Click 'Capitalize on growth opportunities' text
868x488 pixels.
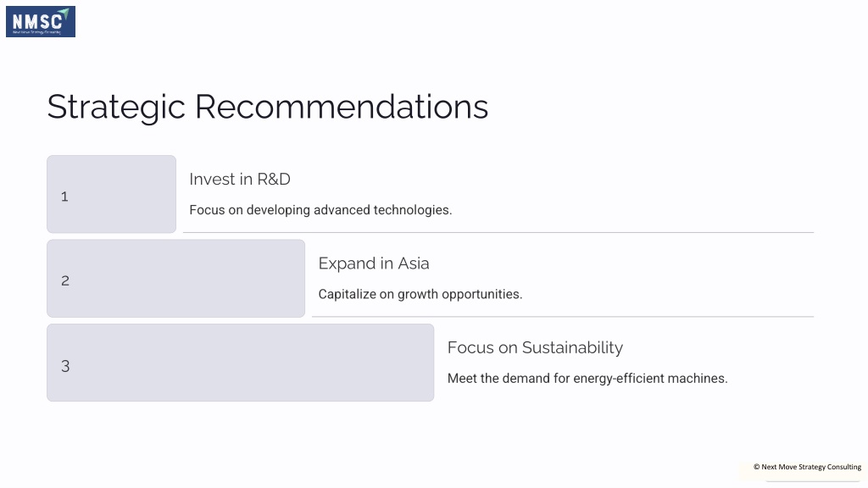420,294
